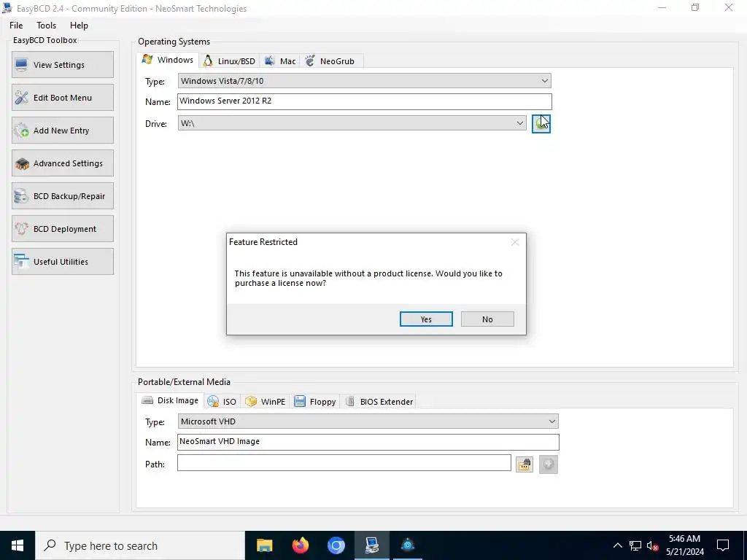This screenshot has height=560, width=747.
Task: Open the notification center icon
Action: (x=723, y=545)
